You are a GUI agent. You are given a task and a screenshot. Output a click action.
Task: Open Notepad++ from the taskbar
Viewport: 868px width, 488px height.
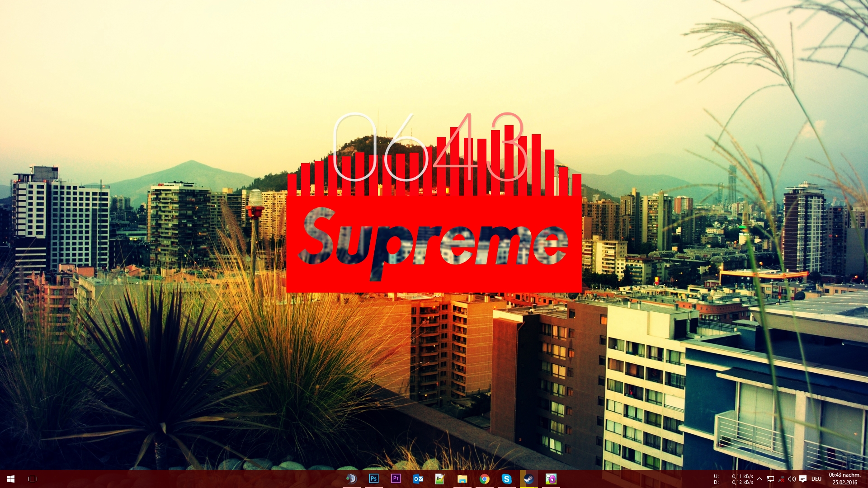pyautogui.click(x=440, y=479)
